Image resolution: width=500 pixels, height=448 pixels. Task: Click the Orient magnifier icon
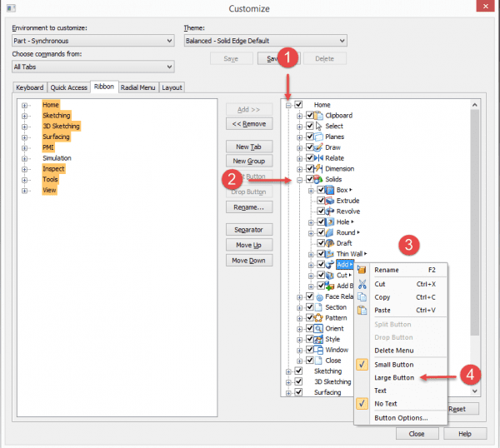(318, 328)
